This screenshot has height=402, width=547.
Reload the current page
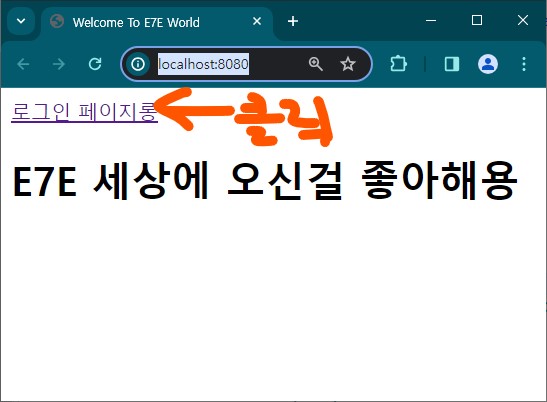pos(95,64)
